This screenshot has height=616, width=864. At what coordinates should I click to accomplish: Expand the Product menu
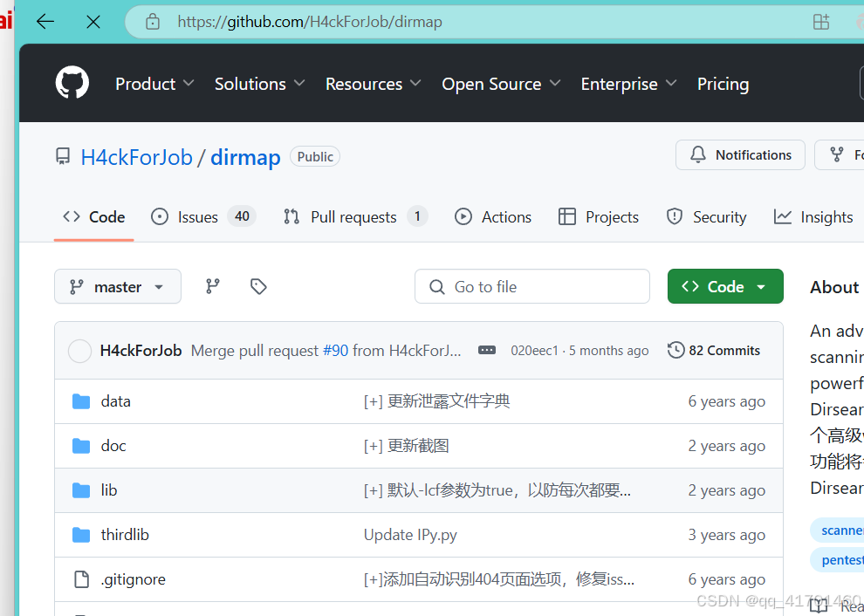tap(154, 84)
